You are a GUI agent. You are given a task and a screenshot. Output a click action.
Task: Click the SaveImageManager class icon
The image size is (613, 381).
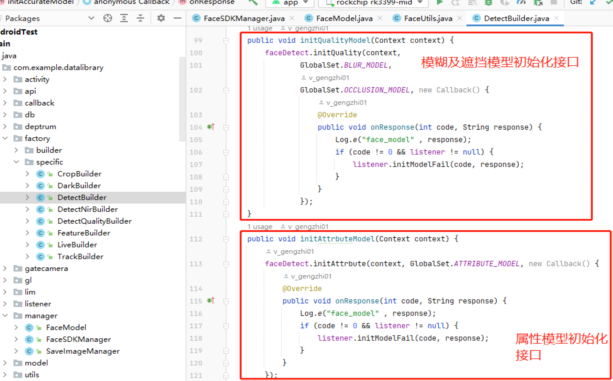(29, 351)
